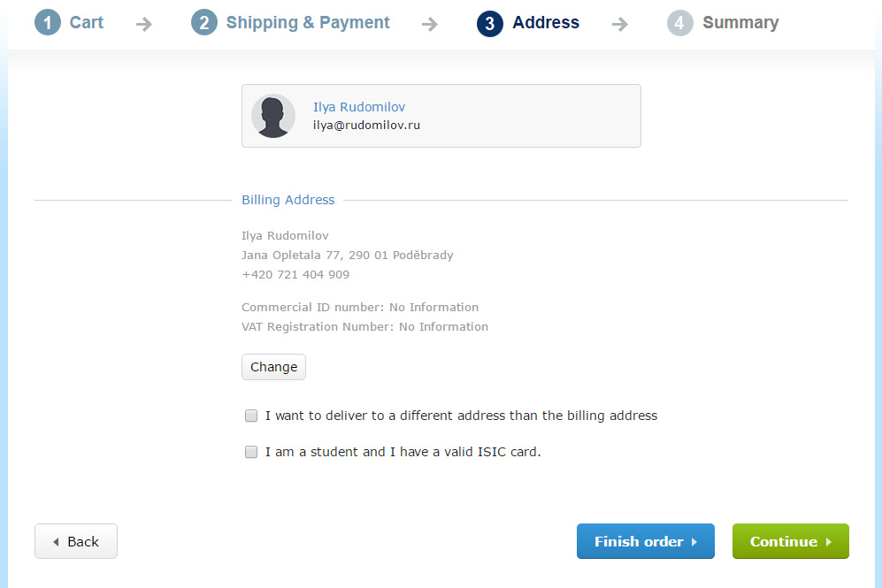882x588 pixels.
Task: Open the Summary step label
Action: point(740,22)
